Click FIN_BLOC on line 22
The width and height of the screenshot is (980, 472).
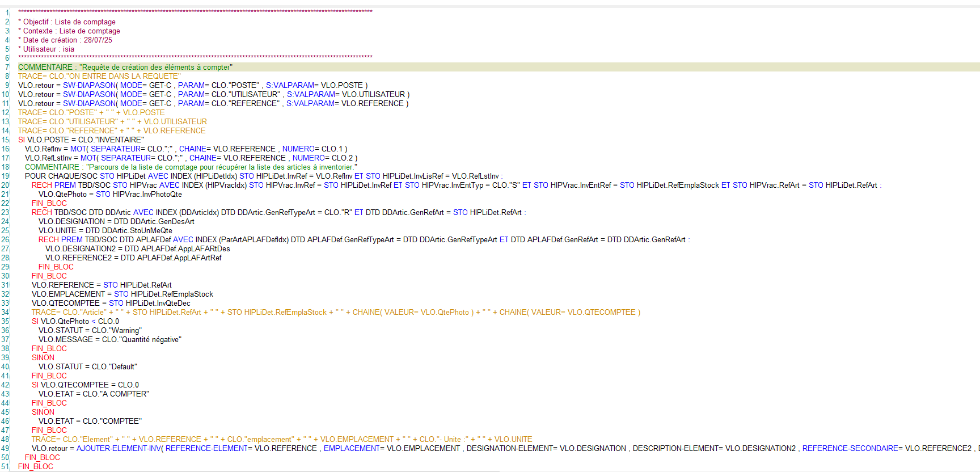click(x=49, y=203)
